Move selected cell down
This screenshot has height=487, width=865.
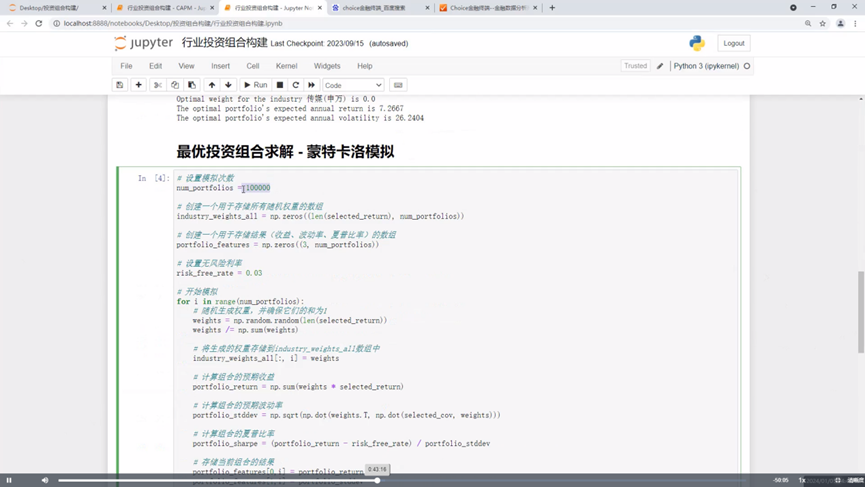point(228,85)
